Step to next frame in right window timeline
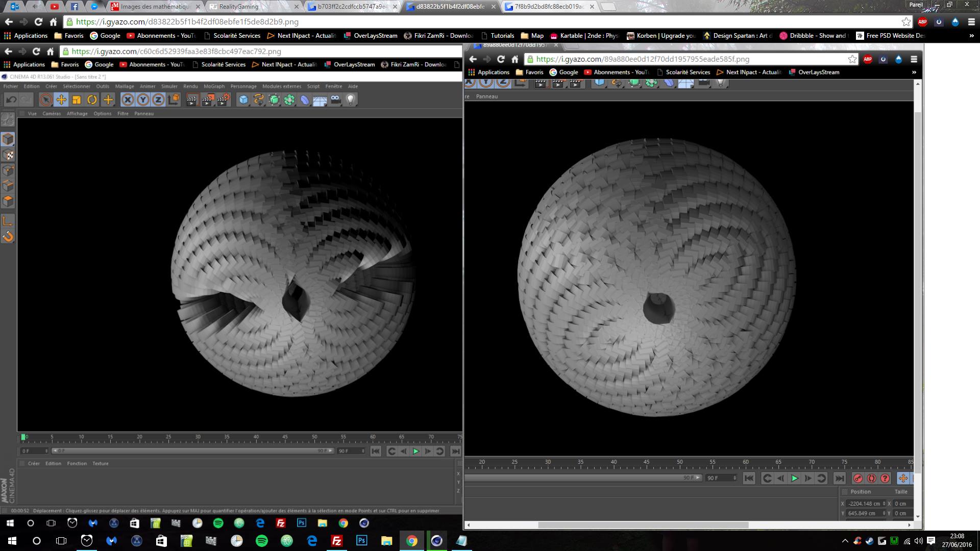 coord(807,478)
